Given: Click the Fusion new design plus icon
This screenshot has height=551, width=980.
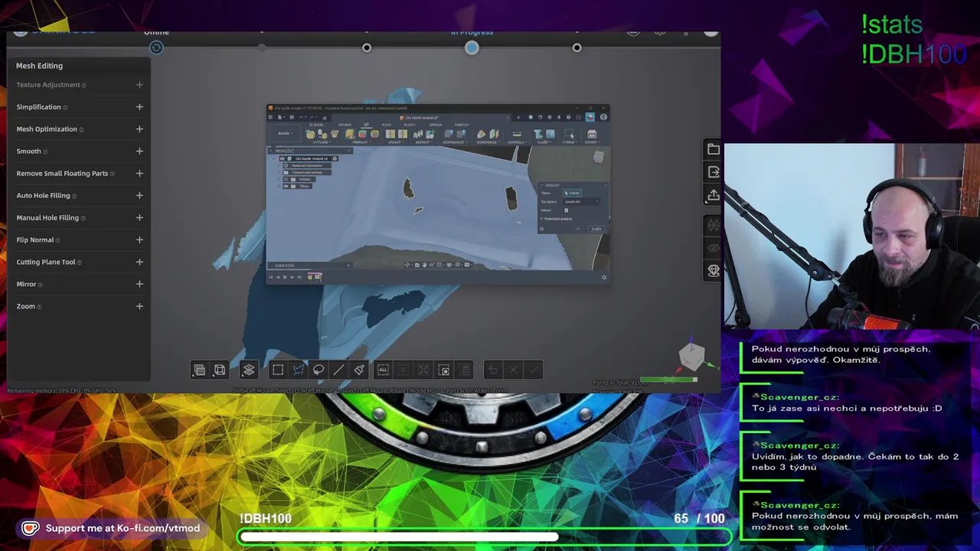Looking at the screenshot, I should 518,118.
